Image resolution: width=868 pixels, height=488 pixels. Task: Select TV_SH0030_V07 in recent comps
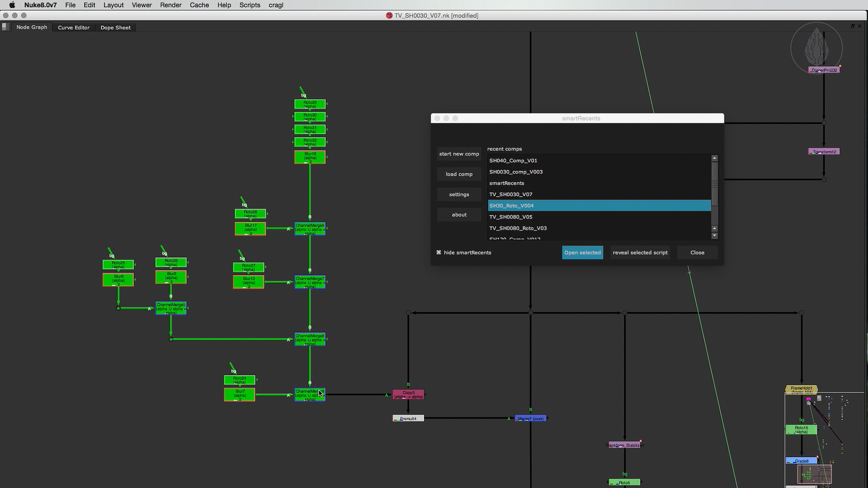(599, 194)
